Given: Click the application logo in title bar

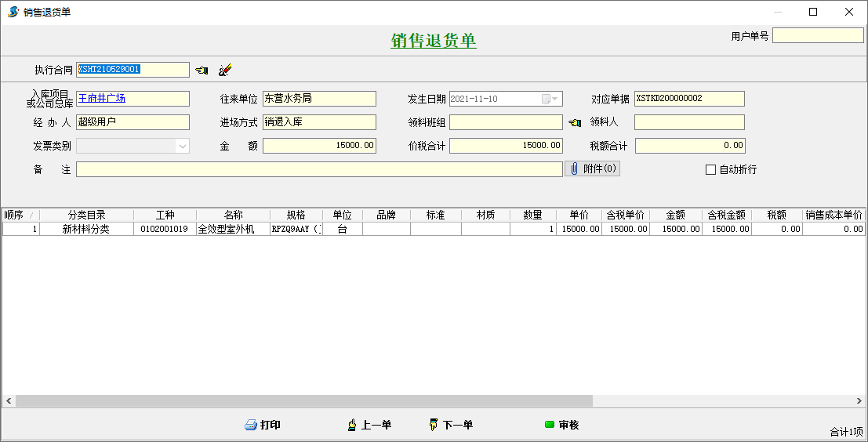Looking at the screenshot, I should [x=13, y=12].
